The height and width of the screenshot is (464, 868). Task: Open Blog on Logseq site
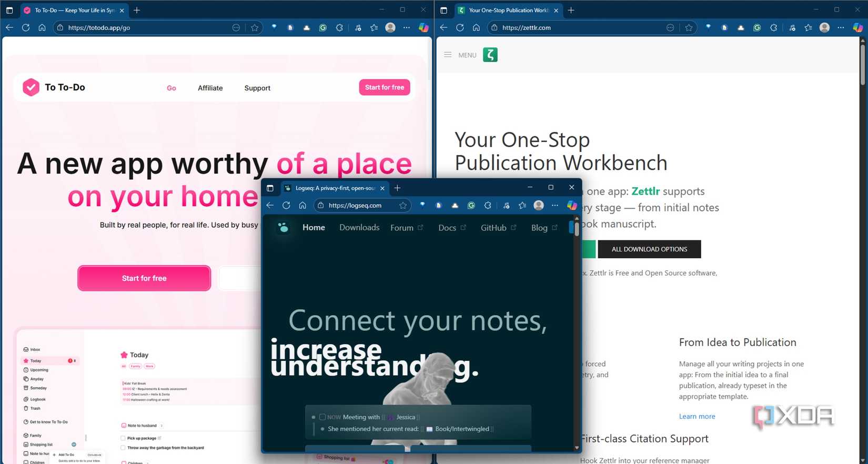coord(544,227)
